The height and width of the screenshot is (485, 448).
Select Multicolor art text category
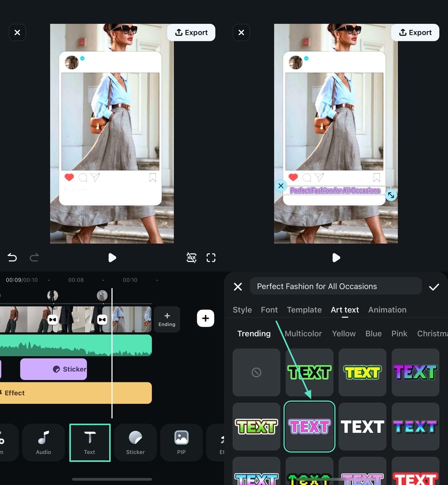click(303, 334)
